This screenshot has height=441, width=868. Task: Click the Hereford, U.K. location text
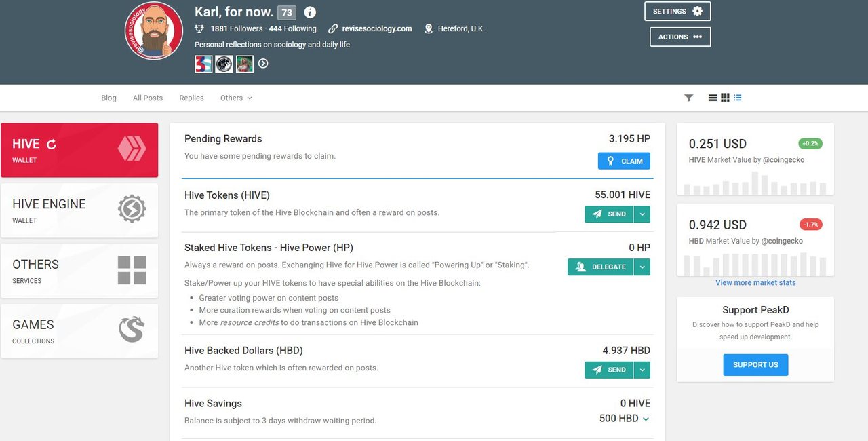(x=461, y=28)
